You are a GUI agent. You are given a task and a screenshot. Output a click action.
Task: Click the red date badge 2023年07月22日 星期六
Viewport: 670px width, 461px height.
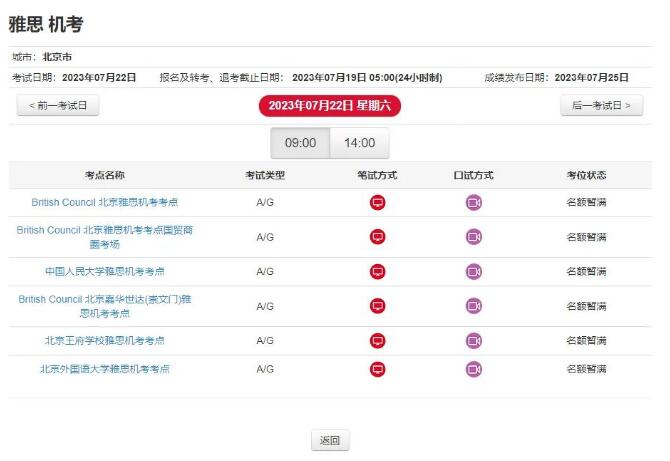[x=329, y=106]
